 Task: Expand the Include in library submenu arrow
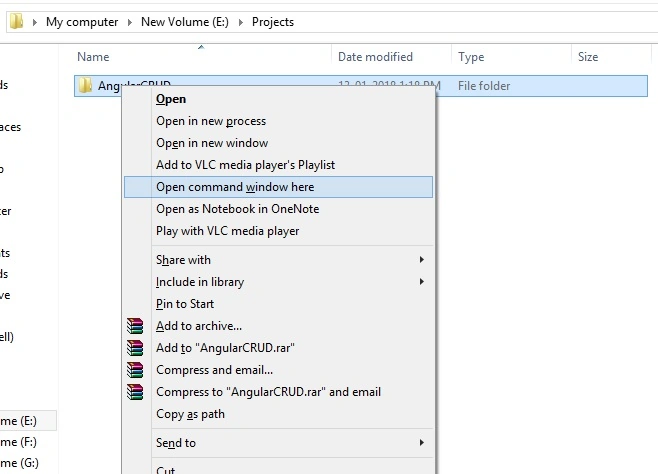[x=422, y=281]
